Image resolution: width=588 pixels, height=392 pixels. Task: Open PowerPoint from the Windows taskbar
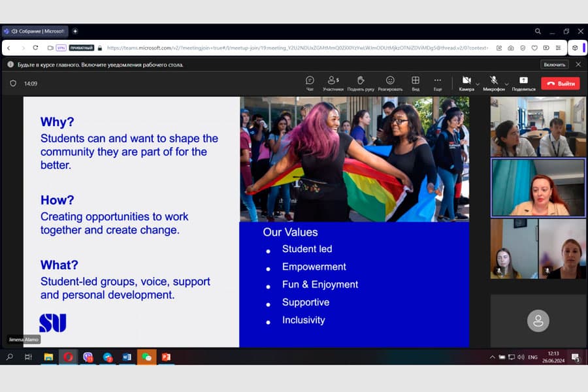[166, 357]
